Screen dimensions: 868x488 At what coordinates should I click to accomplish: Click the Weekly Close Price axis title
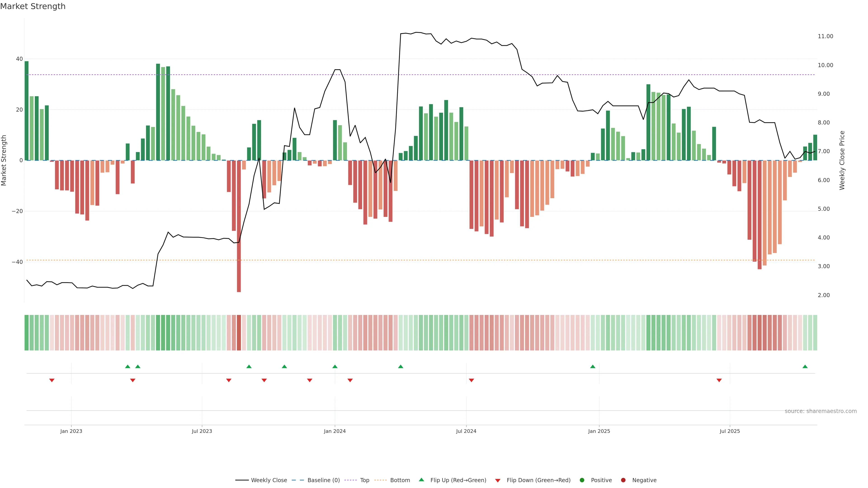[842, 160]
